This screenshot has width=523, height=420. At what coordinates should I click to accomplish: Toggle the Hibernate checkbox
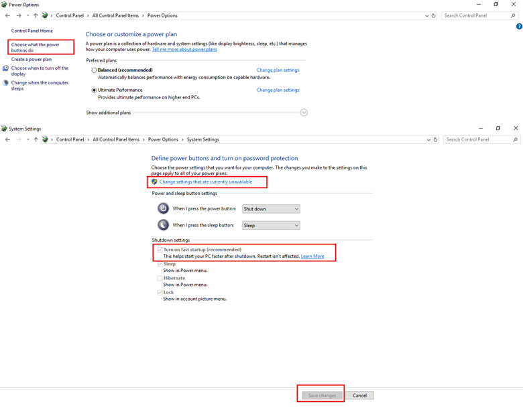pos(160,278)
